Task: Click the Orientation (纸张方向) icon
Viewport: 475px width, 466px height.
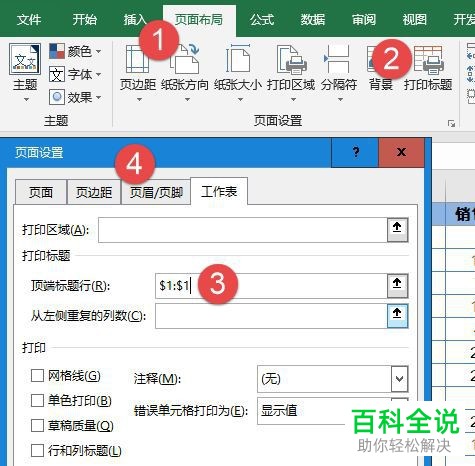Action: [x=185, y=59]
